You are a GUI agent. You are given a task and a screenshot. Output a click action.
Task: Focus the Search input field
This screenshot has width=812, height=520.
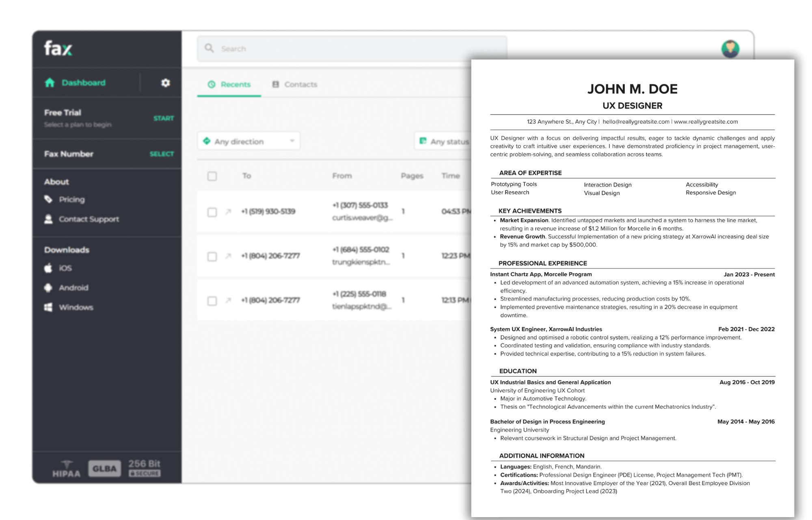coord(349,49)
